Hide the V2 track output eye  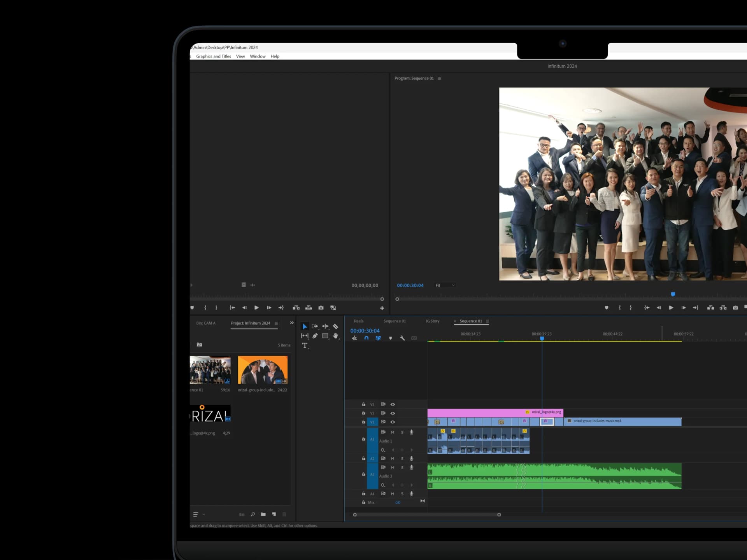(393, 413)
